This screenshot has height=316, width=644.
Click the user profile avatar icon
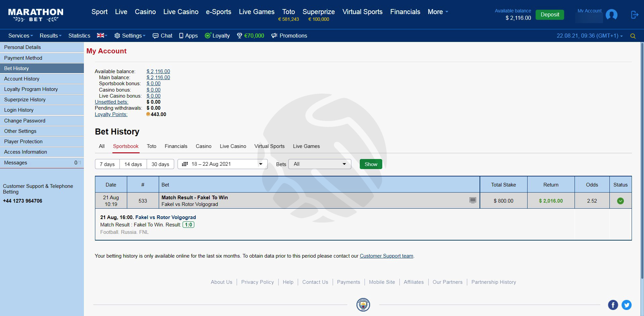pos(611,15)
